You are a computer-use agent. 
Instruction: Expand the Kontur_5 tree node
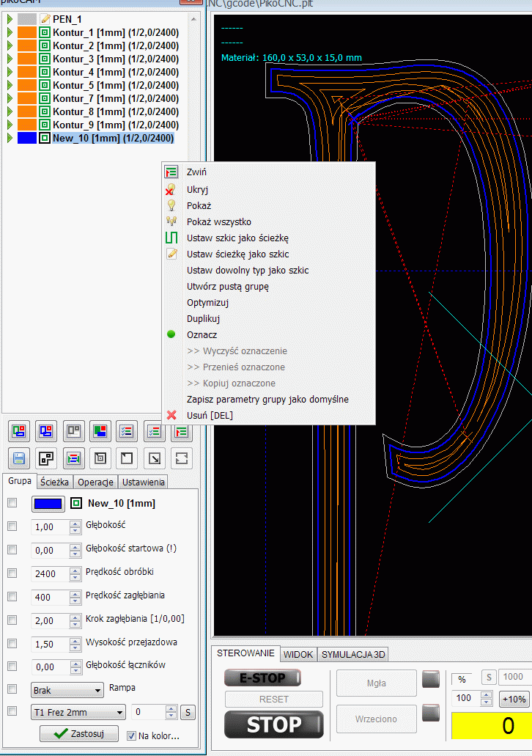pos(10,85)
